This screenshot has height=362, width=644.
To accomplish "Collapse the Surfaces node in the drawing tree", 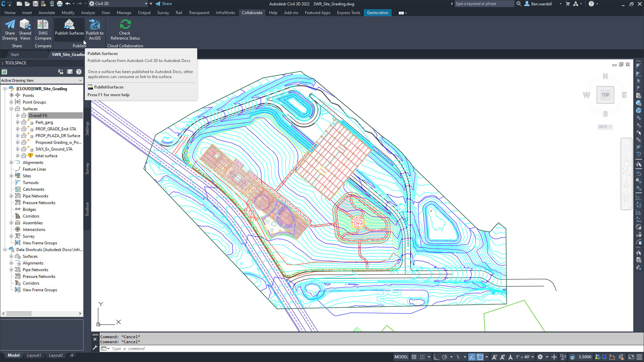I will tap(11, 109).
